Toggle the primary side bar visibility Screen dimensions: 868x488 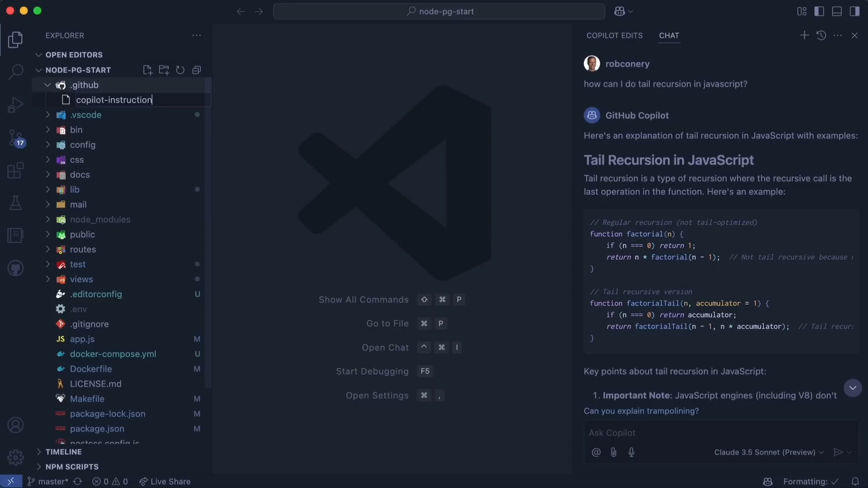pos(819,11)
